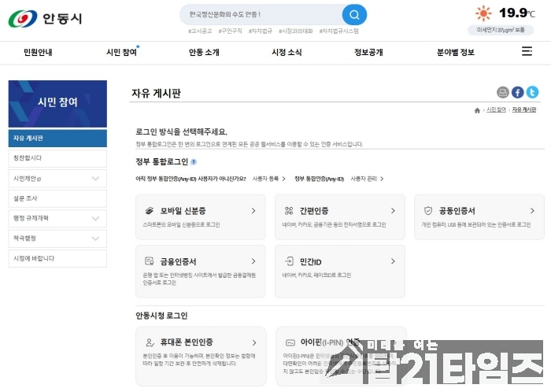Screen dimensions: 551x392
Task: Click the #자치법규 hashtag link
Action: [x=261, y=31]
